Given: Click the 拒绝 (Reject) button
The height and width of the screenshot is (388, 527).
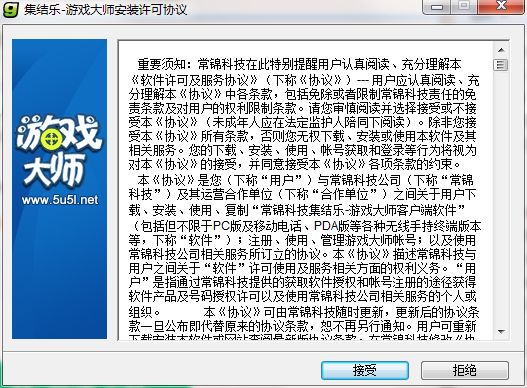Looking at the screenshot, I should (464, 370).
